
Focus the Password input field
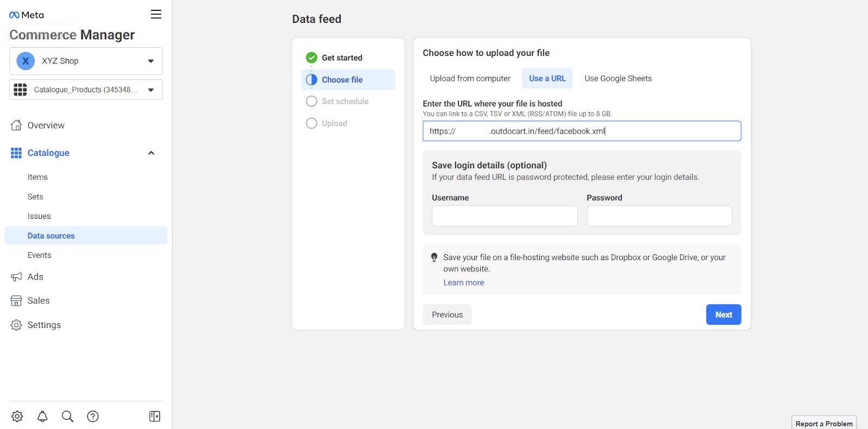(x=659, y=216)
